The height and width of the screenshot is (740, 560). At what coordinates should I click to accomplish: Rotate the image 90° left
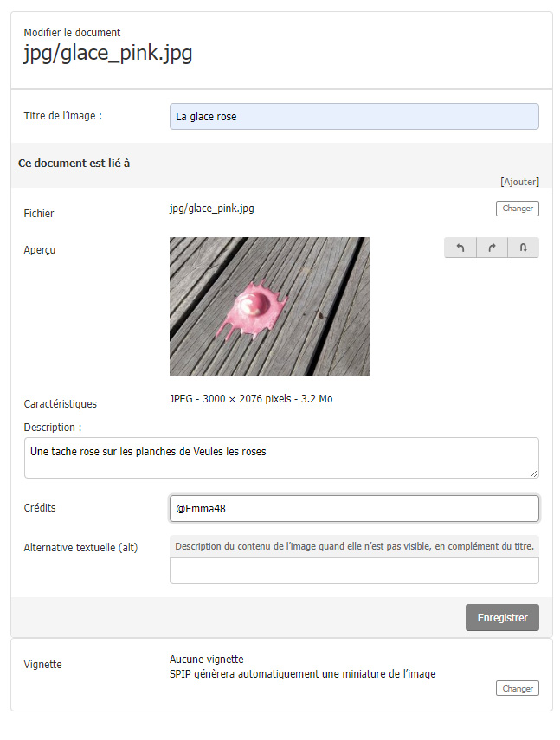click(460, 248)
